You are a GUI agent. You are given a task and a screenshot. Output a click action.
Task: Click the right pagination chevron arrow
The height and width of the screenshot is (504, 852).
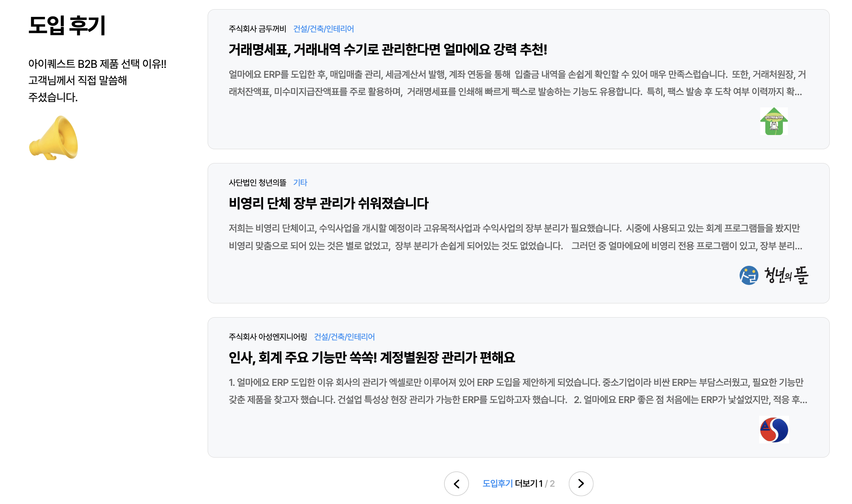[581, 484]
